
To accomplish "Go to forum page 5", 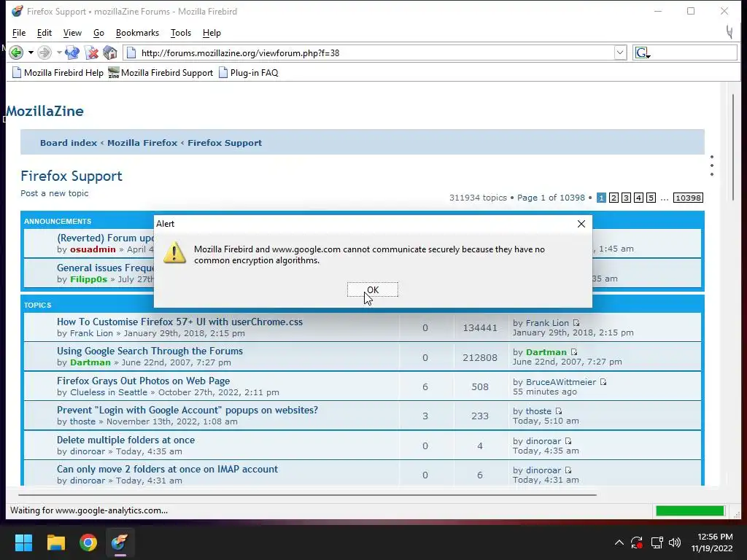I will [651, 198].
